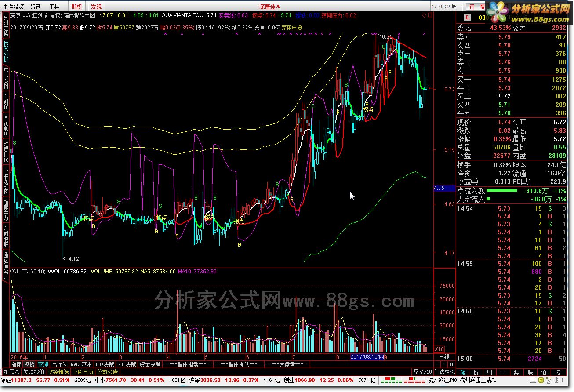Image resolution: width=574 pixels, height=392 pixels.
Task: Open the 关联报价 tab
Action: pyautogui.click(x=33, y=372)
